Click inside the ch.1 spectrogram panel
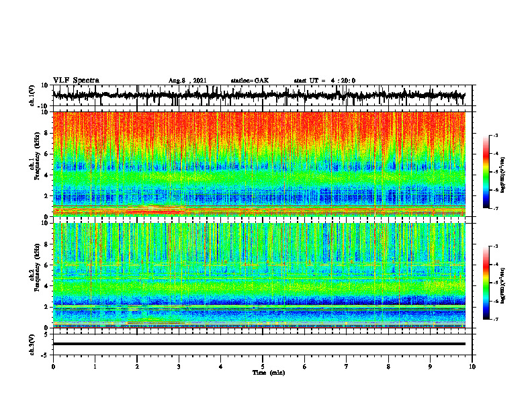Viewport: 532px width, 411px height. tap(259, 164)
